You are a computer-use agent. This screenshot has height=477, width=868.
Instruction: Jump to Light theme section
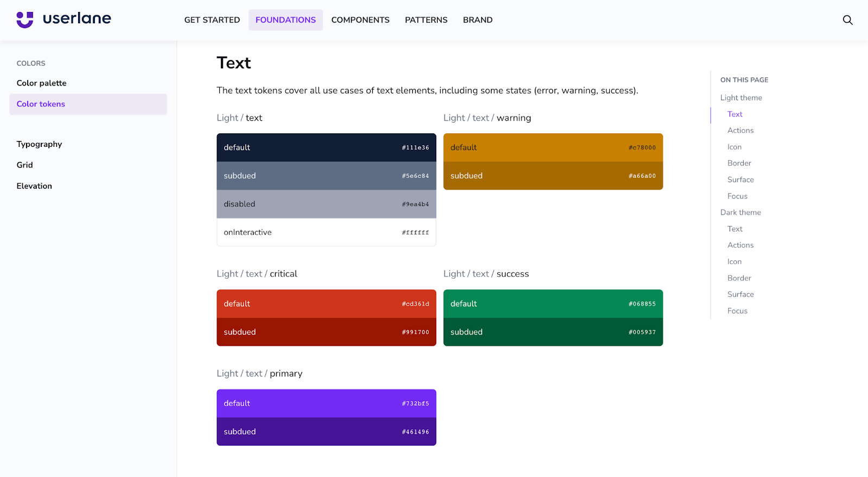(x=741, y=98)
